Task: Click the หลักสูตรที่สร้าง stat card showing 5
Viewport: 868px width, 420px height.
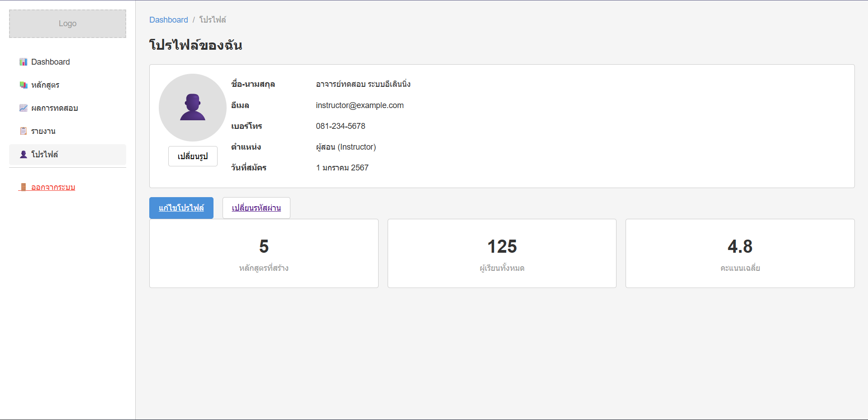Action: click(264, 253)
